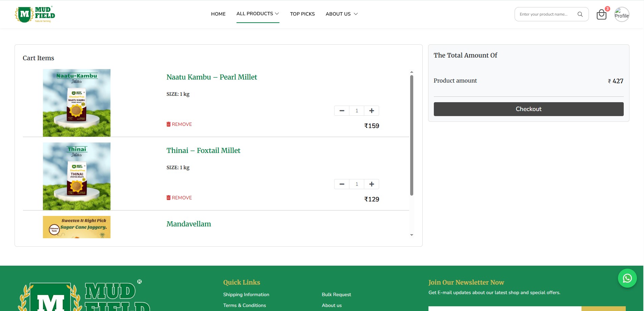Click the Mud Field header logo

pos(35,14)
